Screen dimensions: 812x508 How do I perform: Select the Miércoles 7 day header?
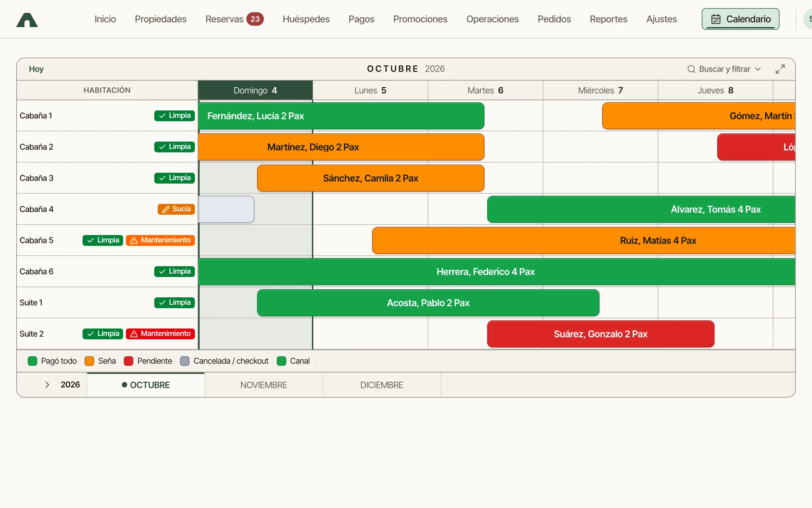point(600,90)
